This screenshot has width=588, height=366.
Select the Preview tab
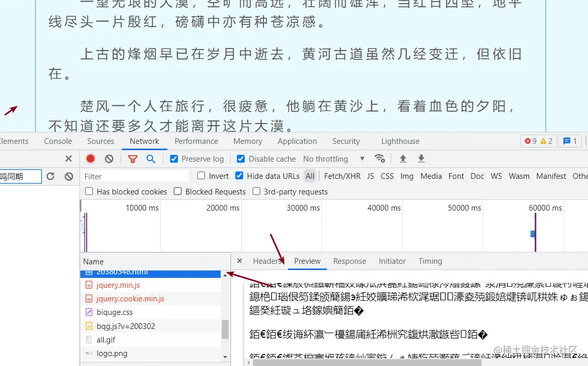(307, 261)
